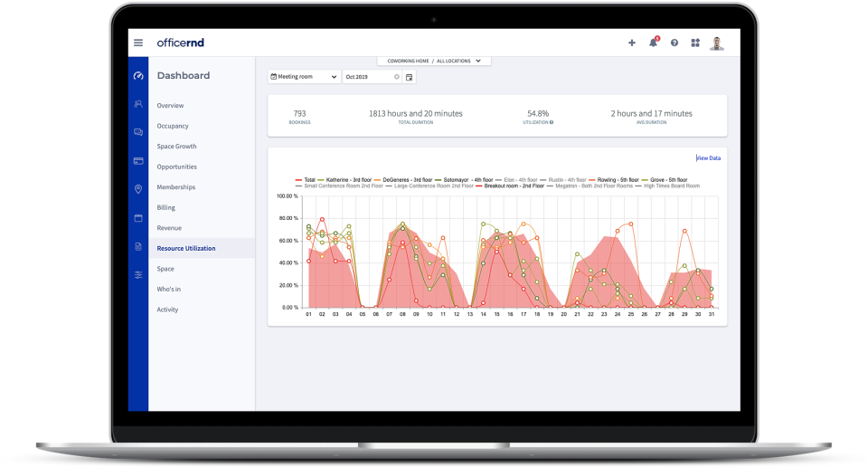Expand the Coworking Home / All Locations selector

coord(434,61)
